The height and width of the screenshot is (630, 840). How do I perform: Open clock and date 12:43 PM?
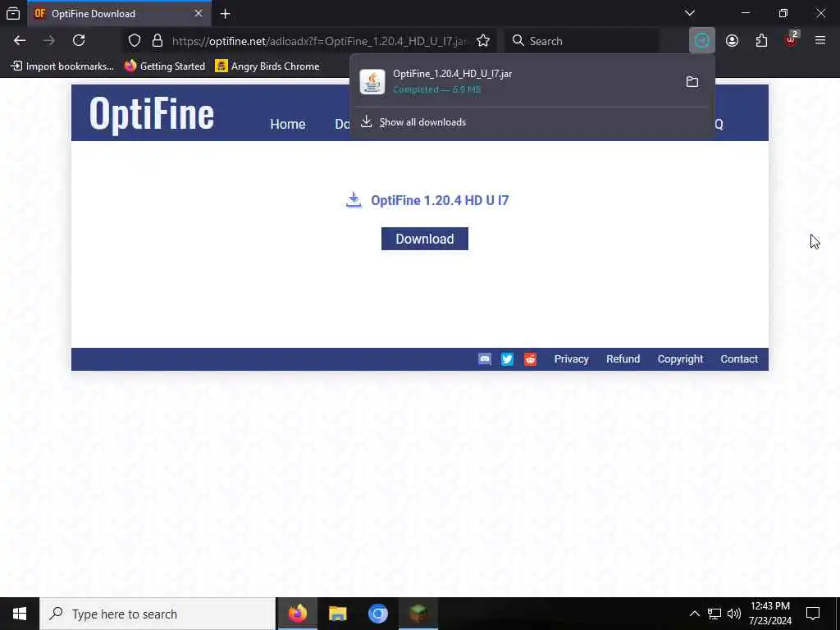(769, 614)
